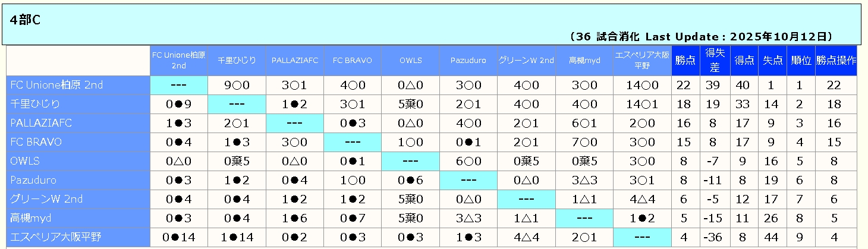Click the 4部C title heading
The width and height of the screenshot is (868, 249).
click(25, 19)
